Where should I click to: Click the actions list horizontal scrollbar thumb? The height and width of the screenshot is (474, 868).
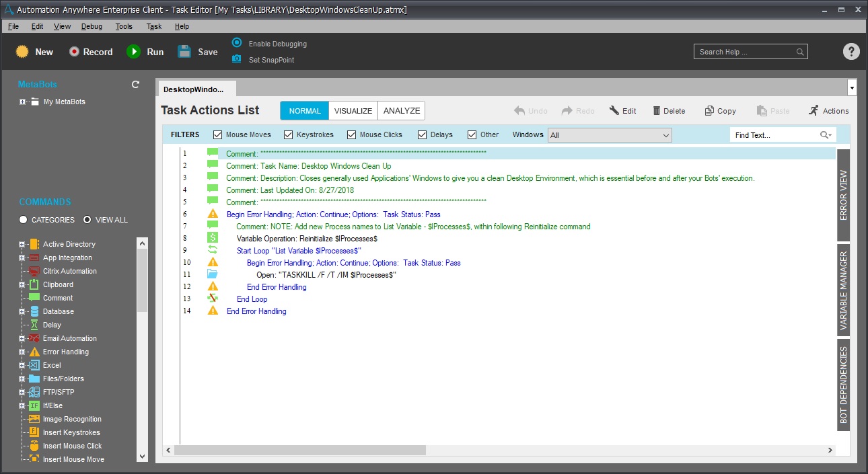[x=299, y=450]
